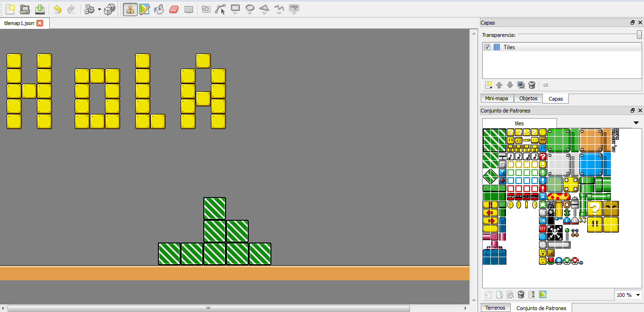Pick green striped tile in tileset
The image size is (644, 312).
tap(494, 140)
